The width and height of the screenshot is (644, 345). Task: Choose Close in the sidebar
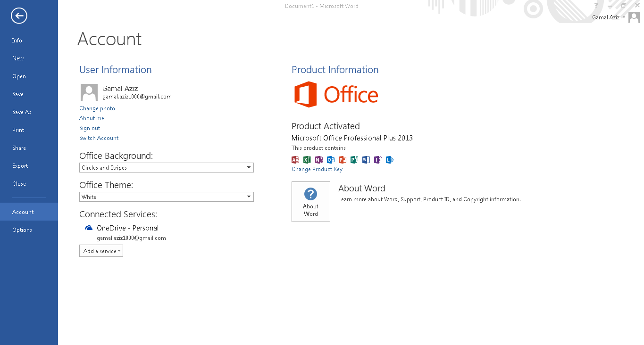(29, 184)
